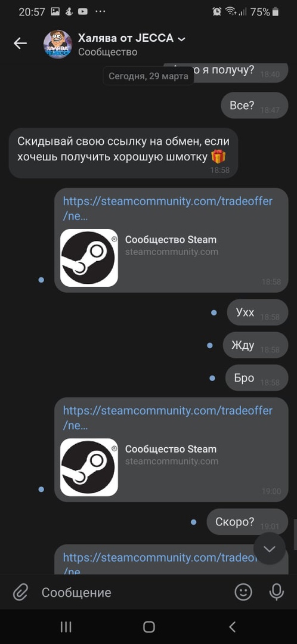Open the Халява от JECCA community avatar
Screen dimensions: 297x644
click(x=57, y=44)
